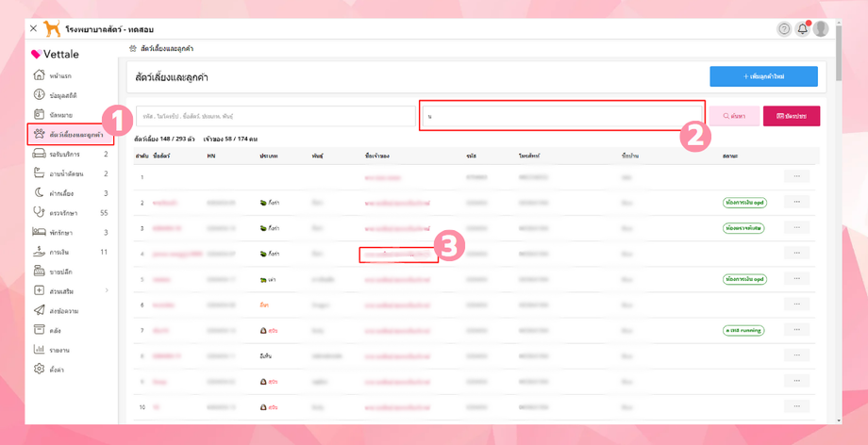The height and width of the screenshot is (445, 868).
Task: Open user profile avatar
Action: click(821, 29)
